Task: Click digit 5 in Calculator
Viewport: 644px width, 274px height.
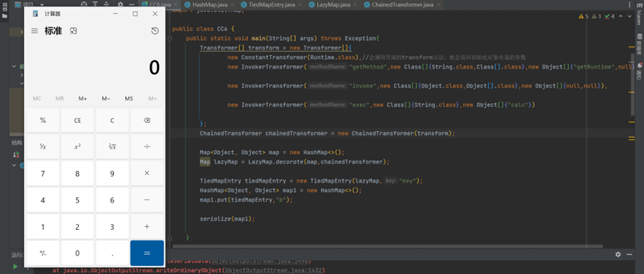Action: coord(77,200)
